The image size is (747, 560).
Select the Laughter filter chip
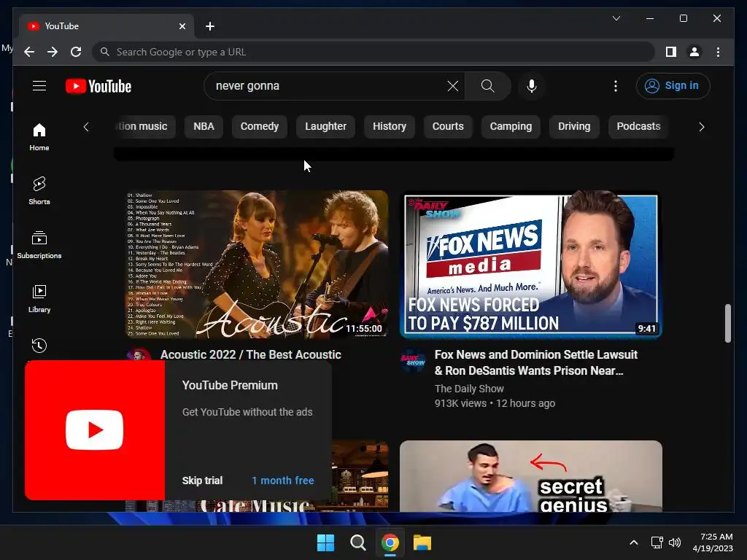[x=326, y=127]
